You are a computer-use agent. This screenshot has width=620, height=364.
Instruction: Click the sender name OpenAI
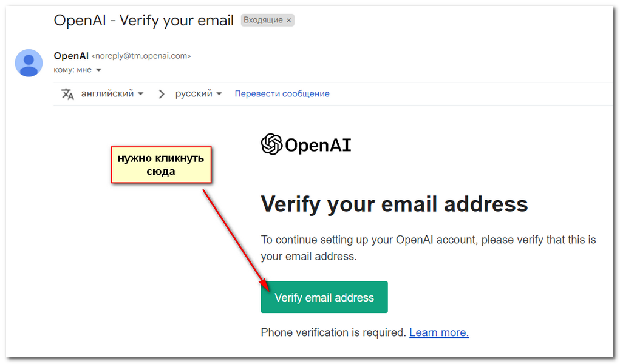(71, 56)
